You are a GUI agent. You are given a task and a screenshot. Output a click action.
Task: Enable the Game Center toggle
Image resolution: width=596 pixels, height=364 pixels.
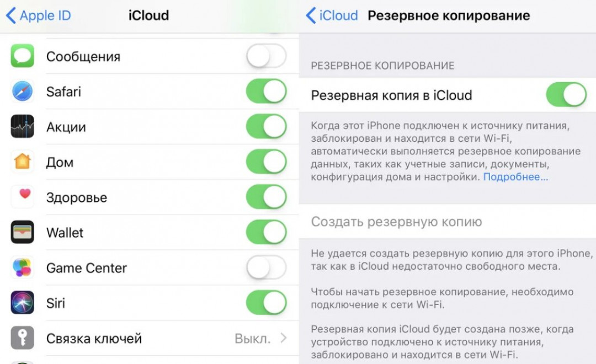(x=266, y=268)
